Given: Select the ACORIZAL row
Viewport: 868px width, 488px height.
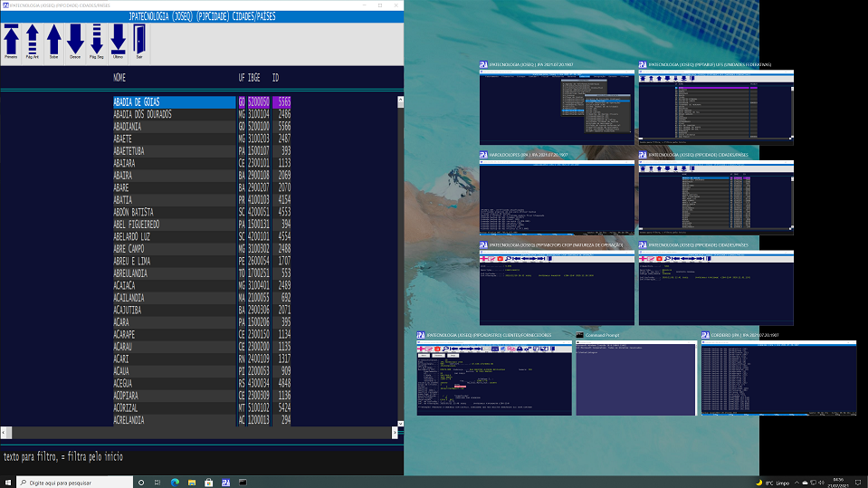Looking at the screenshot, I should point(202,407).
